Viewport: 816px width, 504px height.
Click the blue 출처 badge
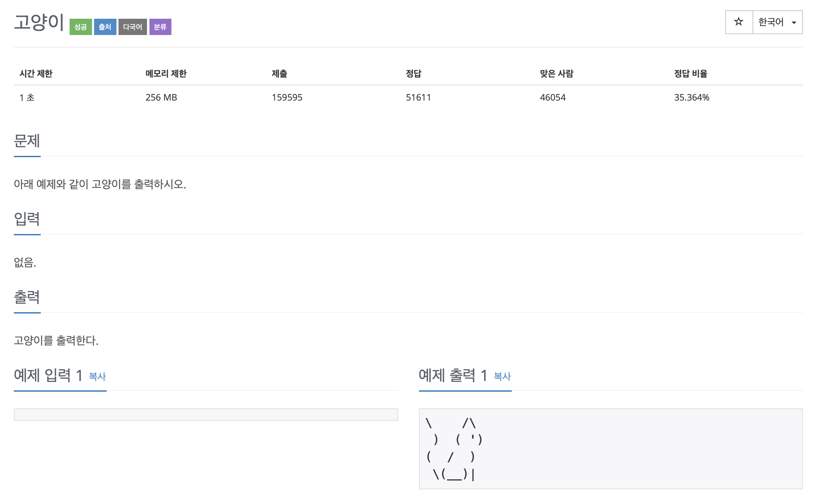[105, 27]
